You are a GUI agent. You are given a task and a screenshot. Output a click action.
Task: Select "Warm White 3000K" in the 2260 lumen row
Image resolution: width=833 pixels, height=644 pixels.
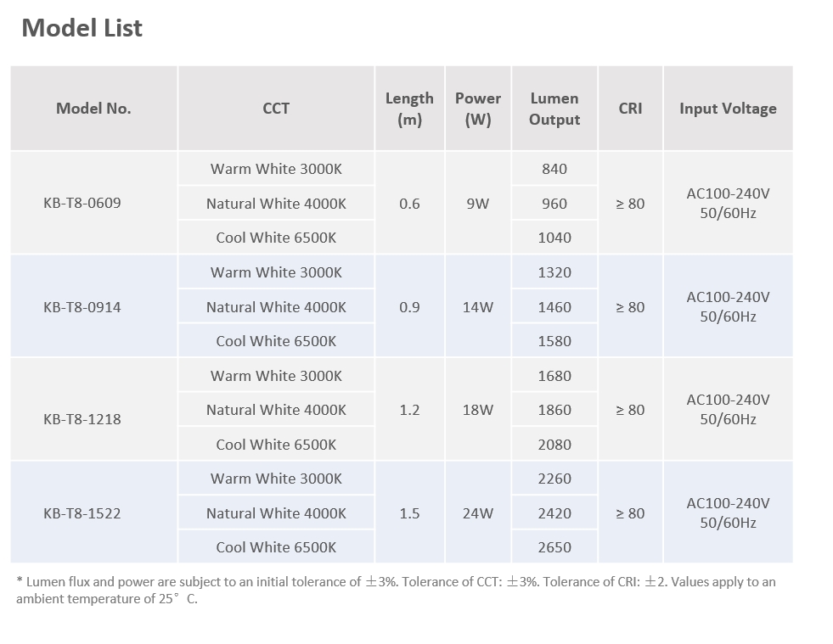click(276, 479)
